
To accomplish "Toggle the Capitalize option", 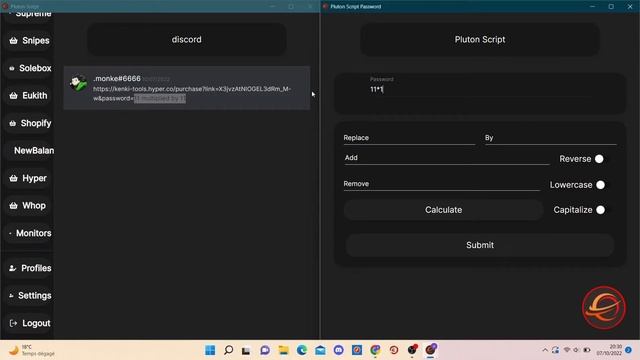I will point(600,210).
